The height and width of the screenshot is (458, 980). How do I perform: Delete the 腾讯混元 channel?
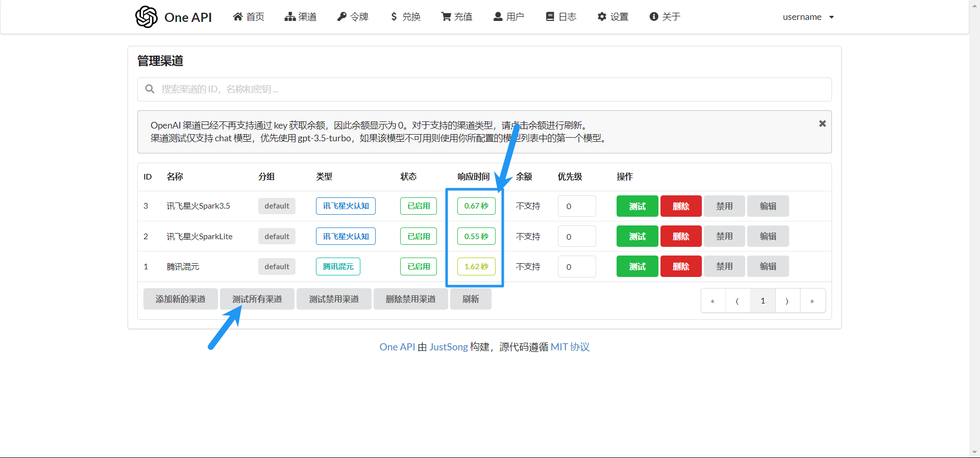tap(680, 267)
